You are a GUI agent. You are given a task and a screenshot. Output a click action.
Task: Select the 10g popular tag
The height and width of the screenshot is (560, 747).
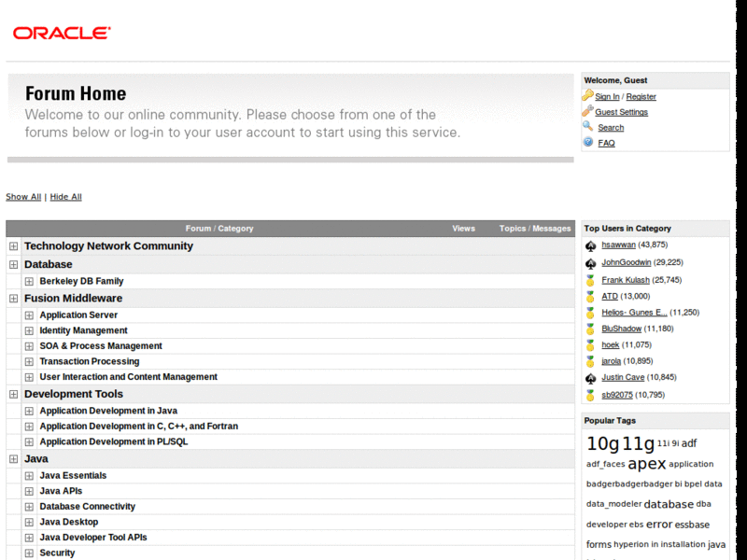[x=602, y=443]
